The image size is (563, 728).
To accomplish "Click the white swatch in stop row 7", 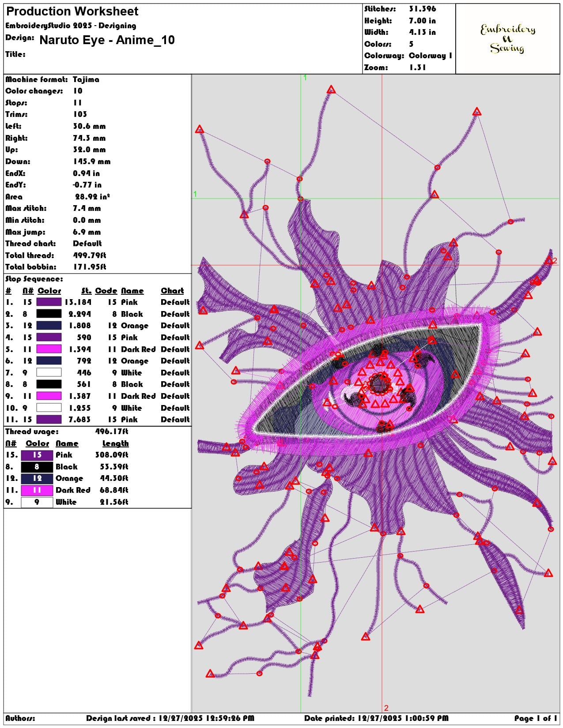I will [x=49, y=372].
